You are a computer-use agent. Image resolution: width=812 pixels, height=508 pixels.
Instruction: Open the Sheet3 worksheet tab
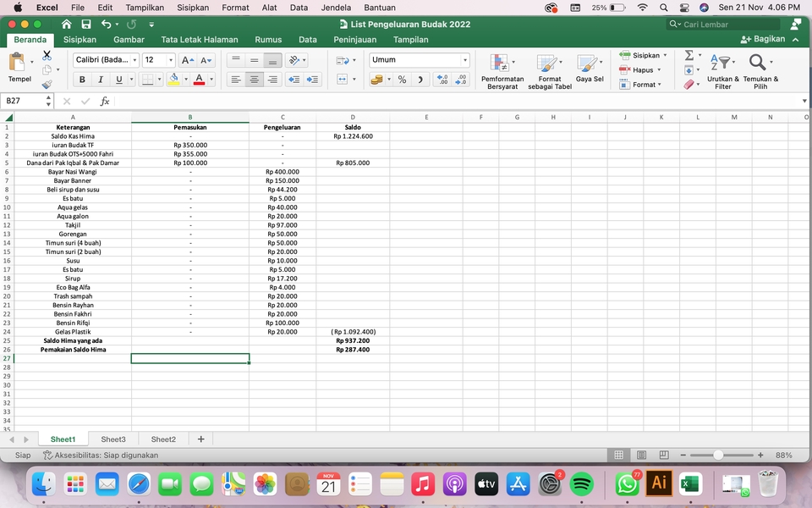tap(112, 439)
